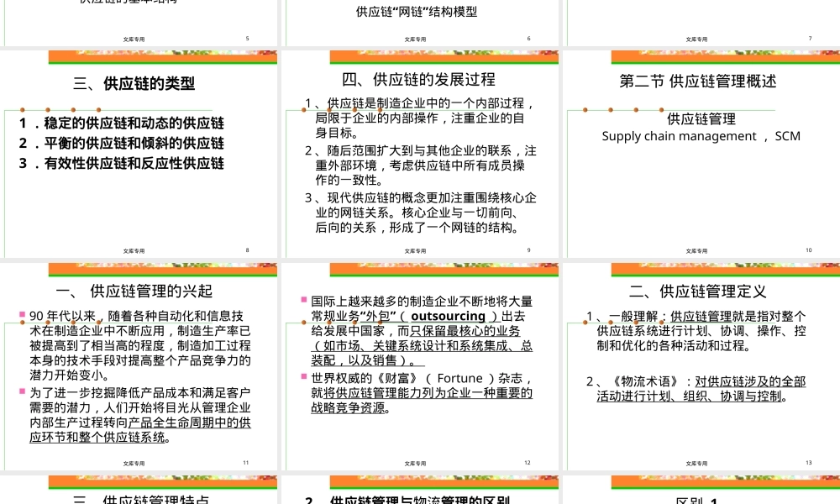The height and width of the screenshot is (504, 840).
Task: Click definition line starting 《物流术语》
Action: tap(696, 389)
